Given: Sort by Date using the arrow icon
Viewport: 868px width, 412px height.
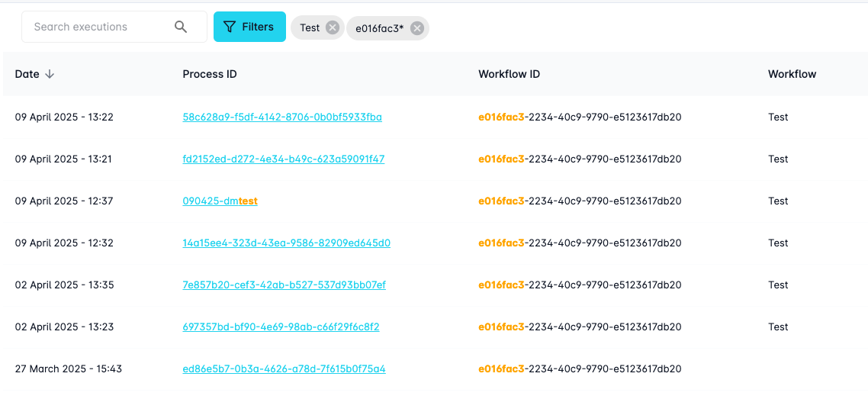Looking at the screenshot, I should (x=50, y=74).
